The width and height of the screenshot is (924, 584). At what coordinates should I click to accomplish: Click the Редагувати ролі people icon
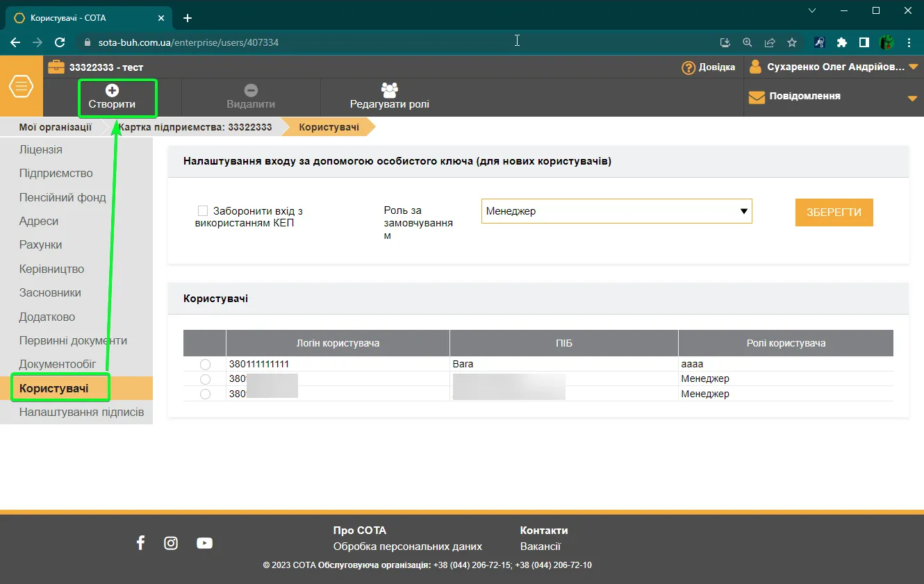(390, 90)
